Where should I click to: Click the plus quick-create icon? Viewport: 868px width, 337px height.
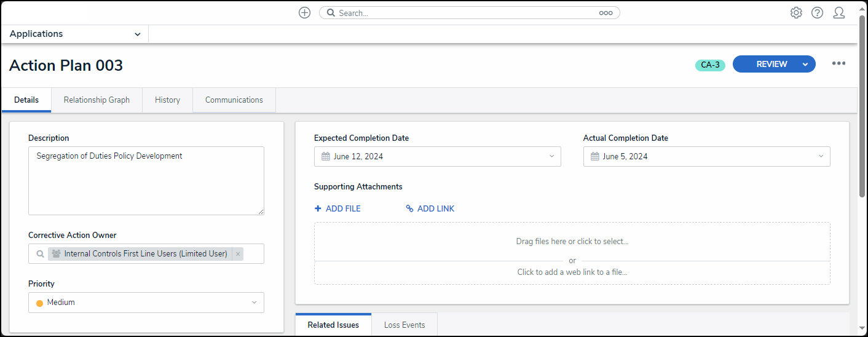(x=304, y=13)
